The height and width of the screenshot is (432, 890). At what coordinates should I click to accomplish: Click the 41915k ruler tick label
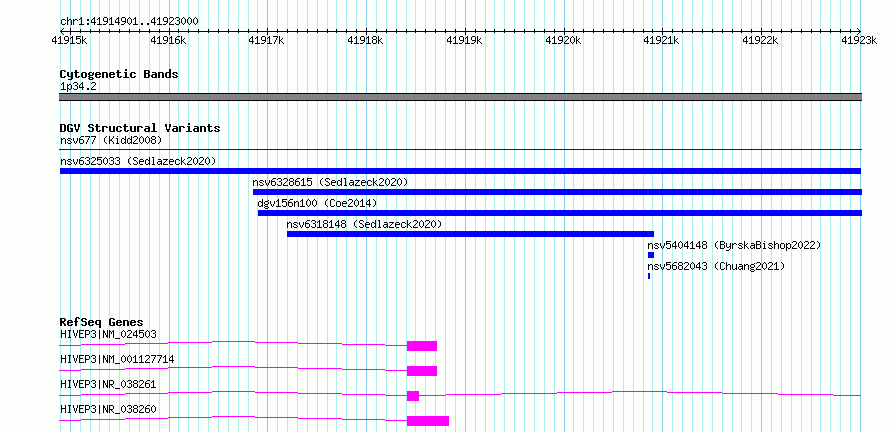pyautogui.click(x=69, y=40)
